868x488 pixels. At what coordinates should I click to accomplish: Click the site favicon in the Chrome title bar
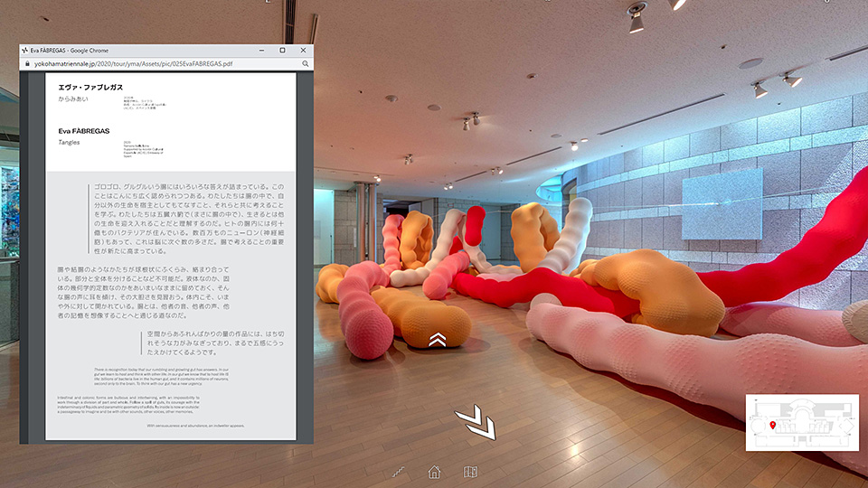click(x=24, y=51)
